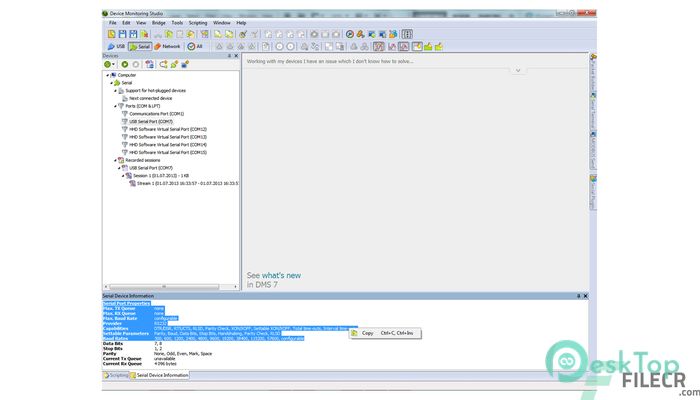Open the Tools menu
700x400 pixels.
tap(177, 23)
